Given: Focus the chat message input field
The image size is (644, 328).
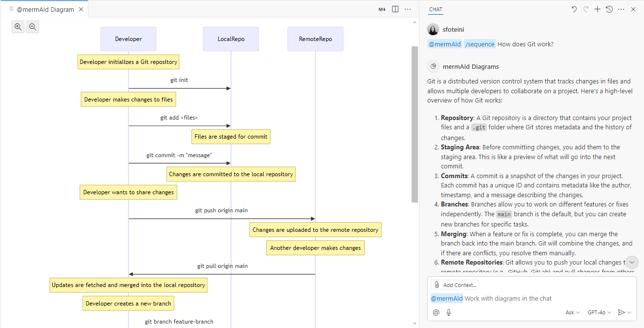Looking at the screenshot, I should coord(532,298).
